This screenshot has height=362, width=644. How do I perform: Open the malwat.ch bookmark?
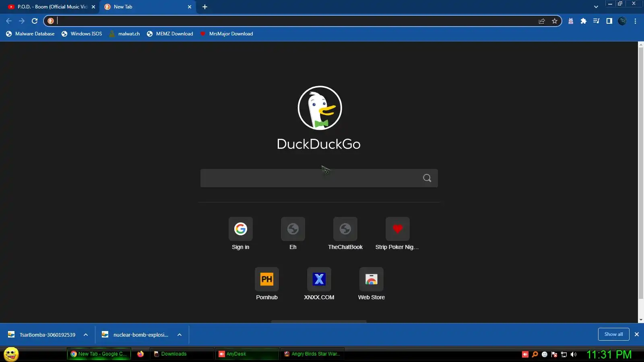tap(124, 34)
